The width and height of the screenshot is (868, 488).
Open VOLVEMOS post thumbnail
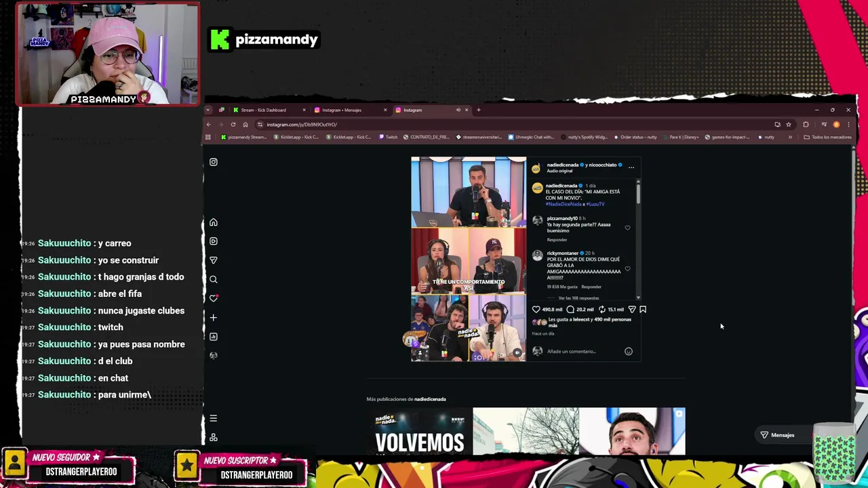[419, 431]
